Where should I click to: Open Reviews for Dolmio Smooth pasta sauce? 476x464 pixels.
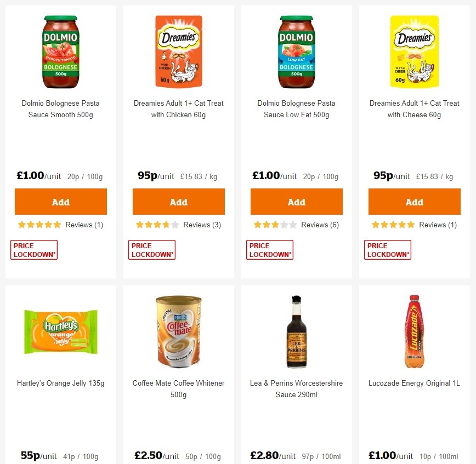pos(84,225)
